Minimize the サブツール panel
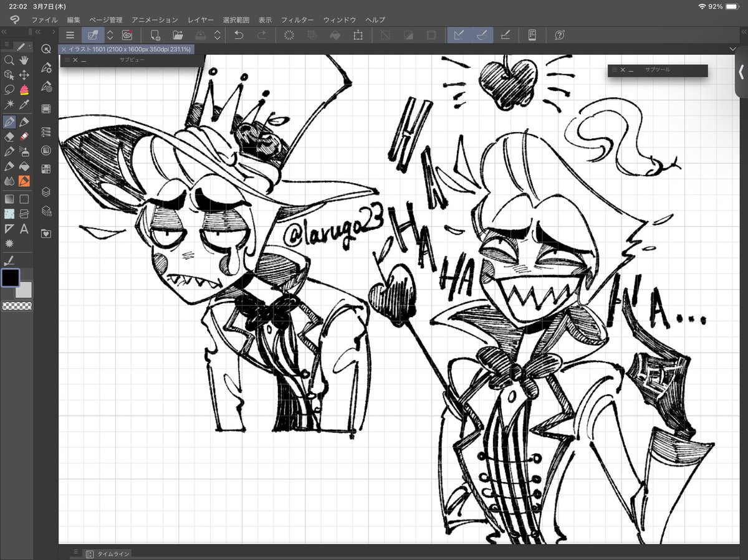The height and width of the screenshot is (560, 748). (x=631, y=70)
